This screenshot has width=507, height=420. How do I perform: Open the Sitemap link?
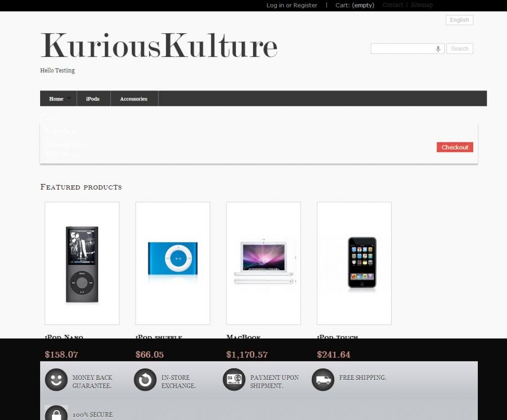[x=421, y=5]
